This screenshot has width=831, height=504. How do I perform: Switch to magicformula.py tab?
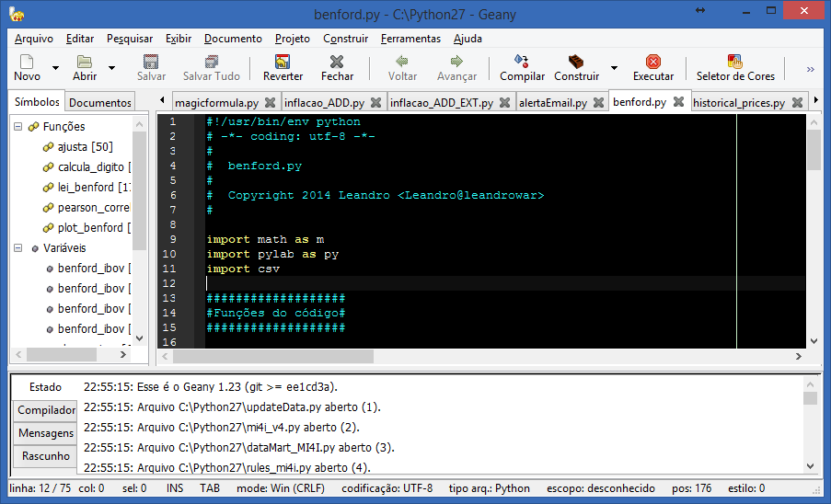click(x=217, y=103)
